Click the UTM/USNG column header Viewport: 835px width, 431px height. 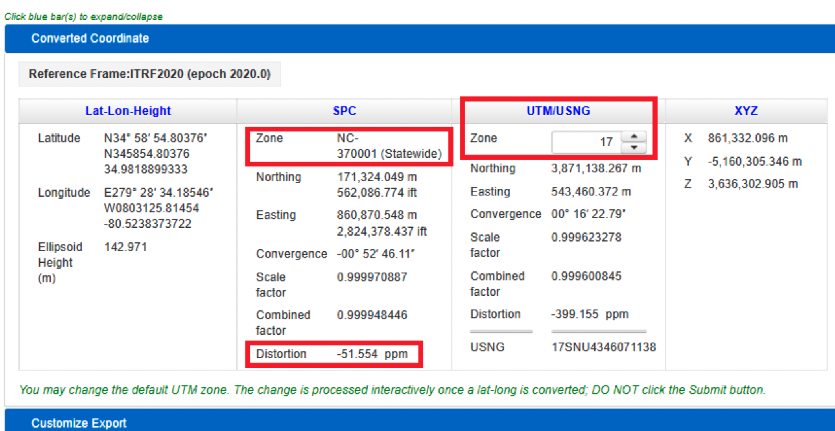click(x=558, y=111)
